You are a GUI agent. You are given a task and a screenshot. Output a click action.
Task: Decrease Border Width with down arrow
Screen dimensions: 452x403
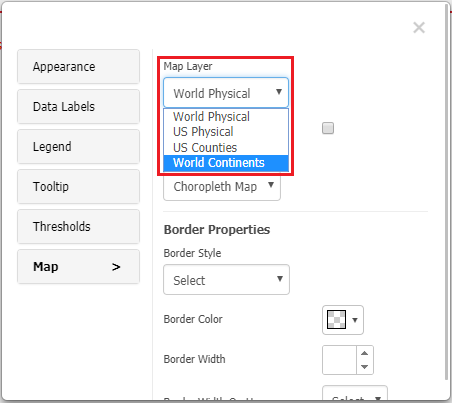point(365,367)
